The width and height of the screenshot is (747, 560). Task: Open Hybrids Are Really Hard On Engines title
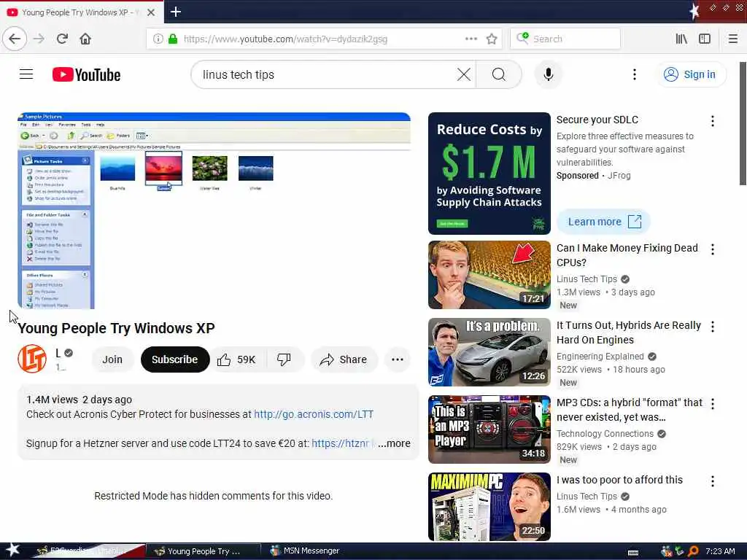628,332
